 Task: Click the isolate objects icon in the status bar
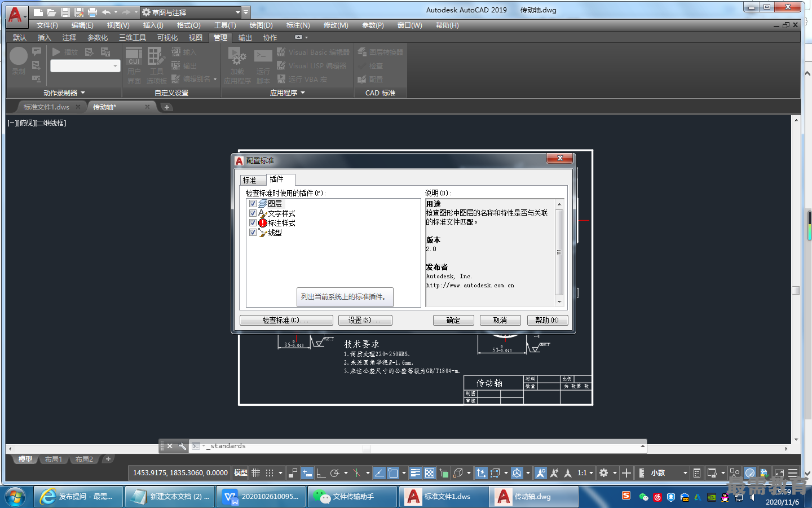coord(735,473)
